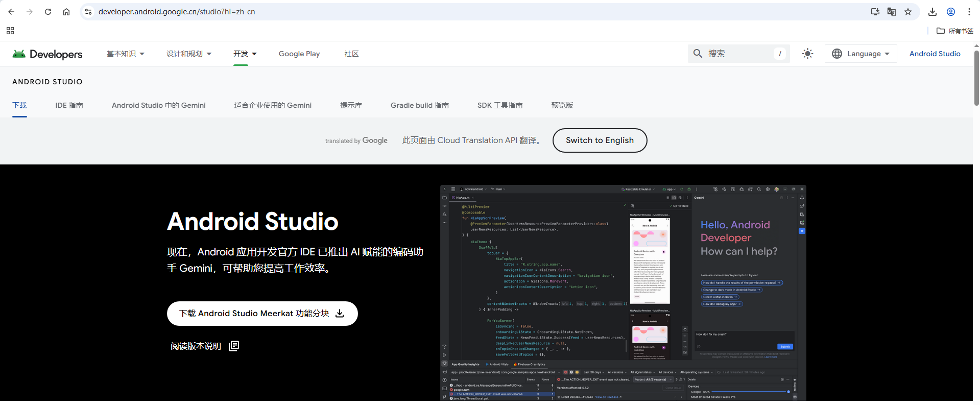Click the install app icon in address bar
This screenshot has width=980, height=405.
point(875,12)
